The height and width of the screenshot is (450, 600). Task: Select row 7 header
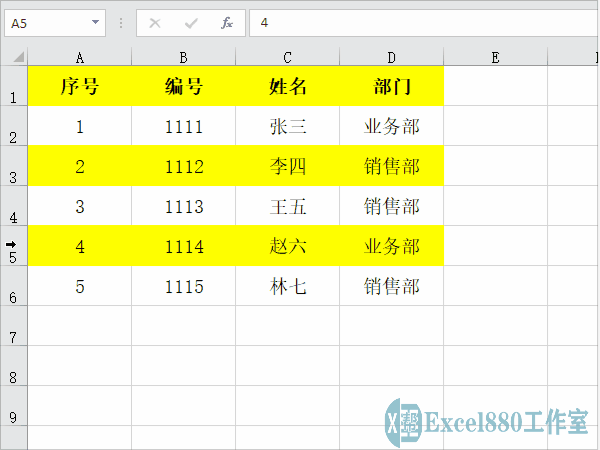(13, 326)
